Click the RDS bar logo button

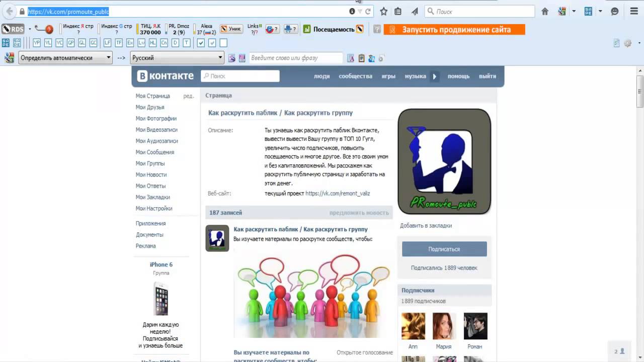click(x=13, y=29)
